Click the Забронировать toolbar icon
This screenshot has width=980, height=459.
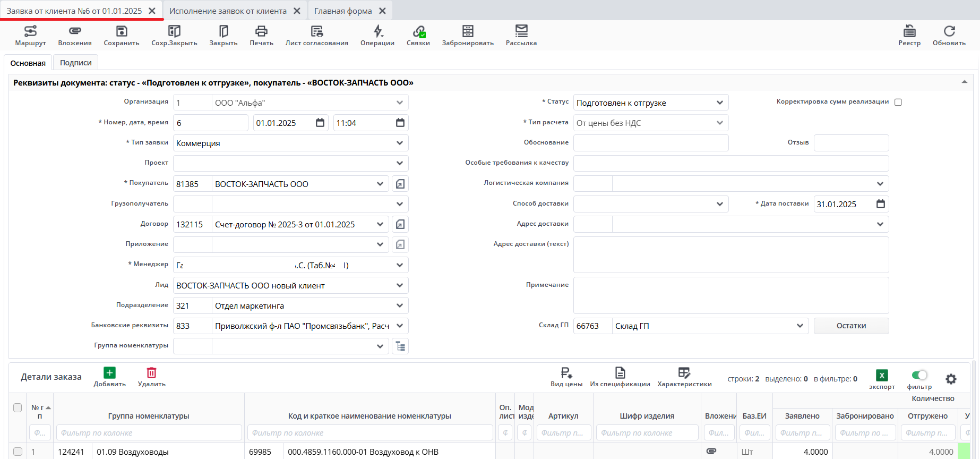click(x=468, y=35)
